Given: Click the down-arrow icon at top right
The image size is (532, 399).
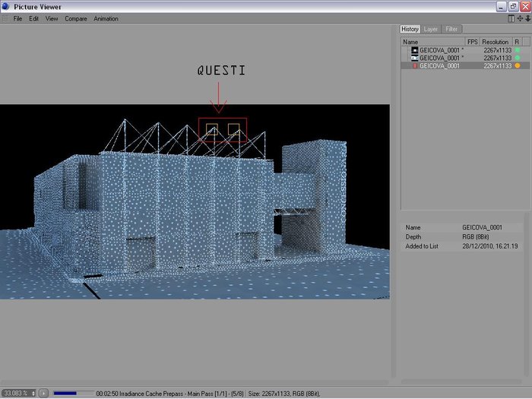Looking at the screenshot, I should (528, 19).
